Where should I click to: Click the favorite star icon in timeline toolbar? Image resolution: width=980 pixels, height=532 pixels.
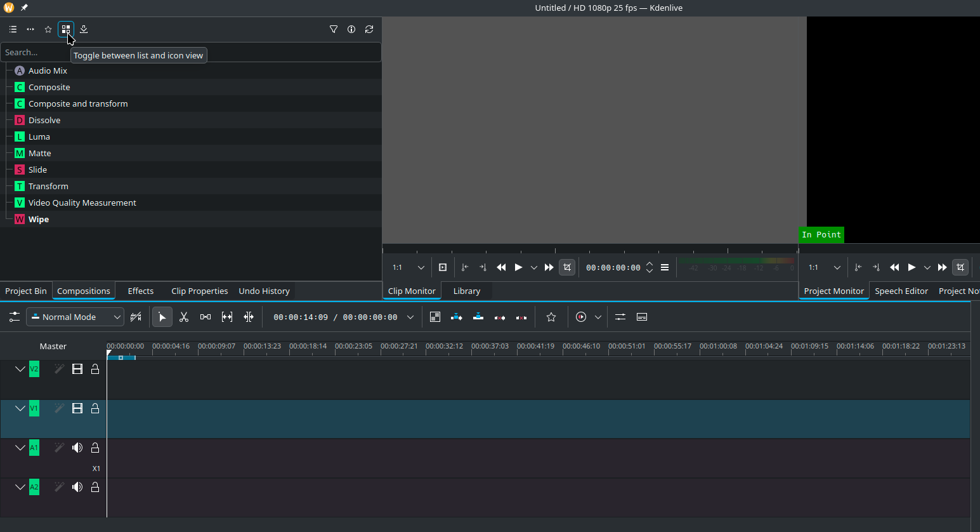pyautogui.click(x=551, y=317)
